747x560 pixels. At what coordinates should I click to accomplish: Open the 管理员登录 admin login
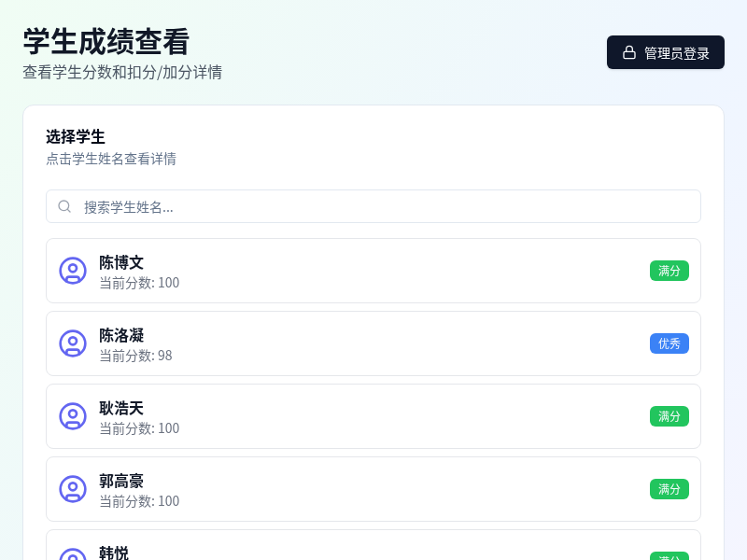(665, 51)
